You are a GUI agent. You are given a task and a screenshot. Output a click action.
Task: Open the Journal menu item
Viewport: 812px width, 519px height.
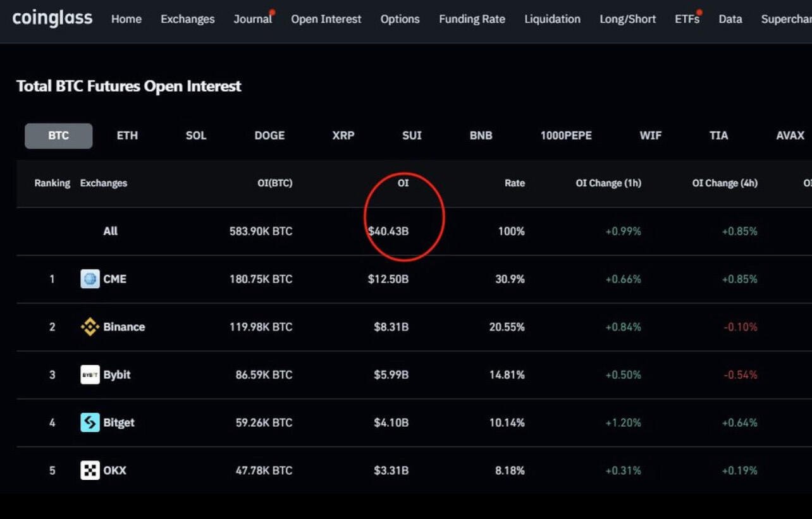[x=253, y=19]
